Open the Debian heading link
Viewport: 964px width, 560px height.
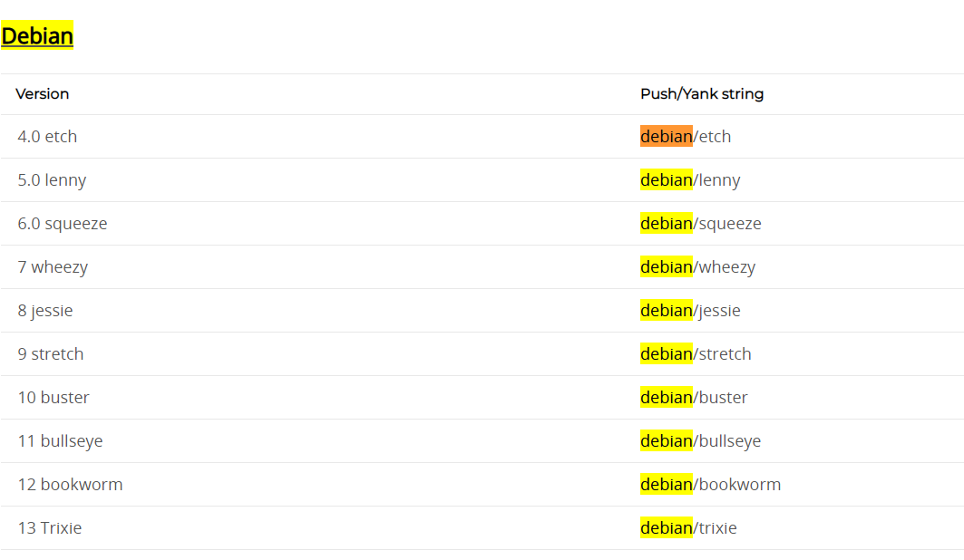coord(37,35)
